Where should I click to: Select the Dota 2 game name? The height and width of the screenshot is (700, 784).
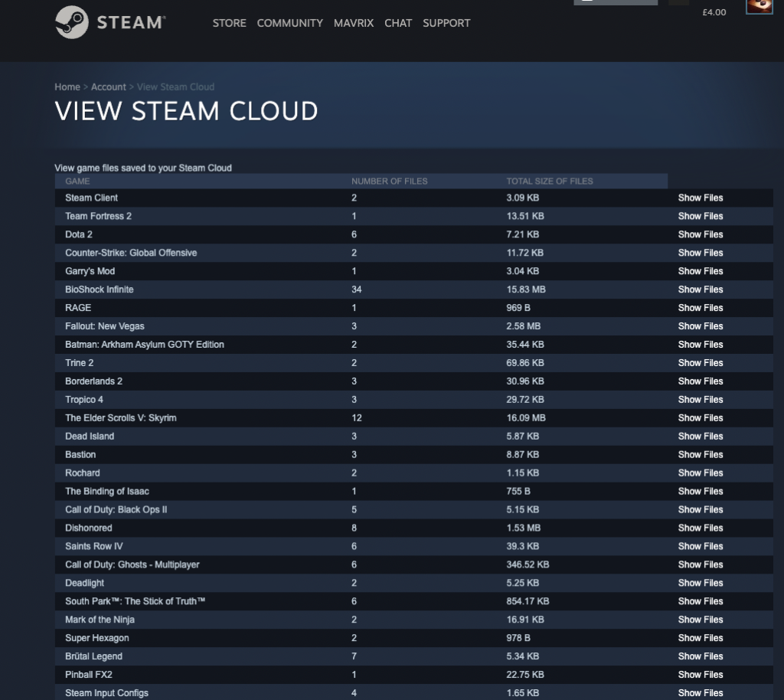79,234
